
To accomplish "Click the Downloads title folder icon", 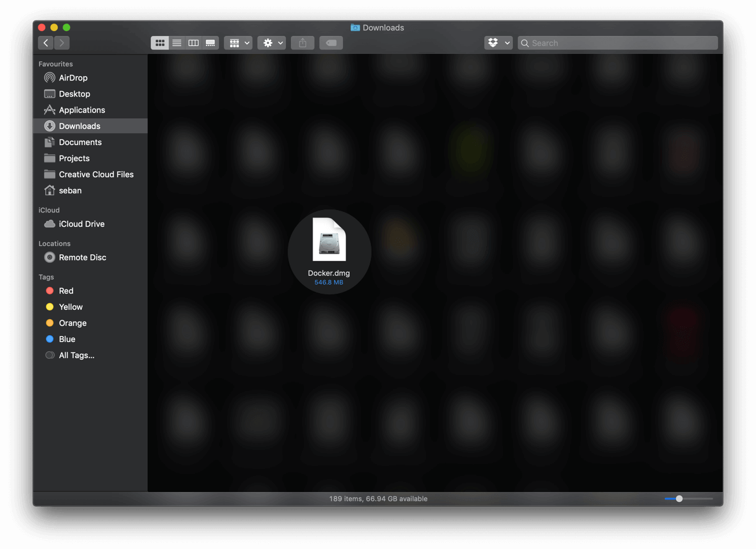I will click(355, 28).
